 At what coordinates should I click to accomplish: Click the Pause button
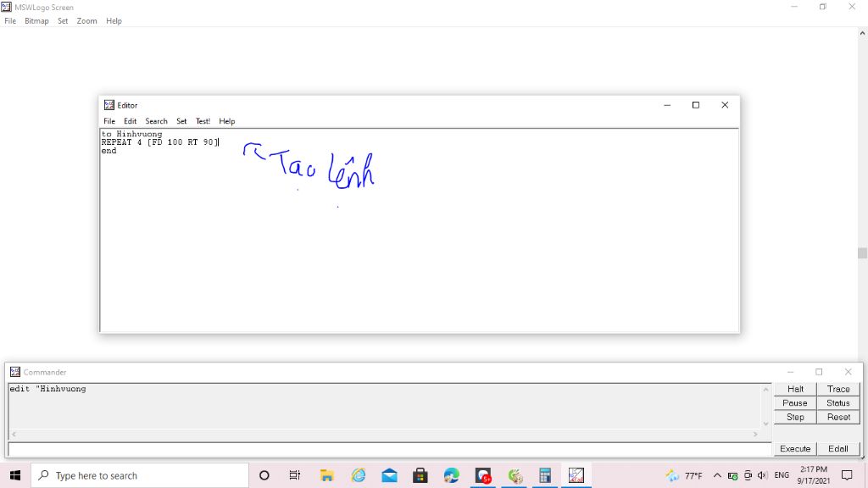coord(795,403)
